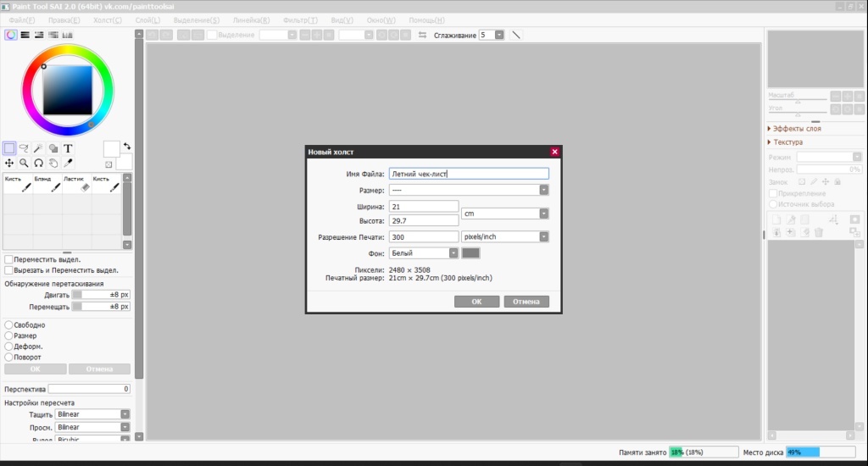
Task: Select the Размер radio option
Action: coord(8,336)
